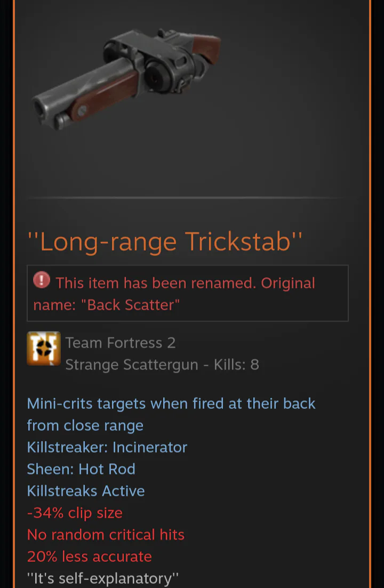The image size is (384, 588).
Task: Click the red exclamation warning icon
Action: 42,280
